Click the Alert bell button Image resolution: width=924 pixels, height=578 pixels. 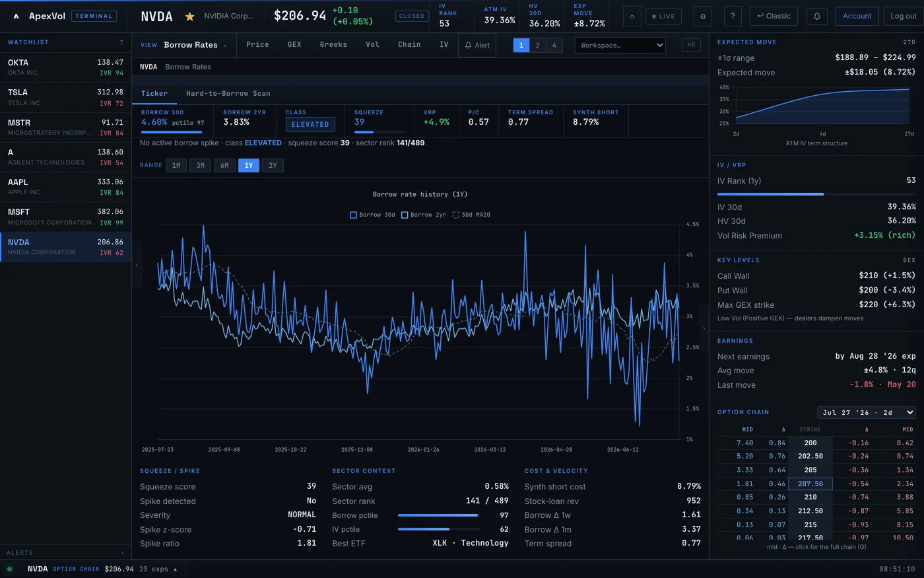coord(477,45)
